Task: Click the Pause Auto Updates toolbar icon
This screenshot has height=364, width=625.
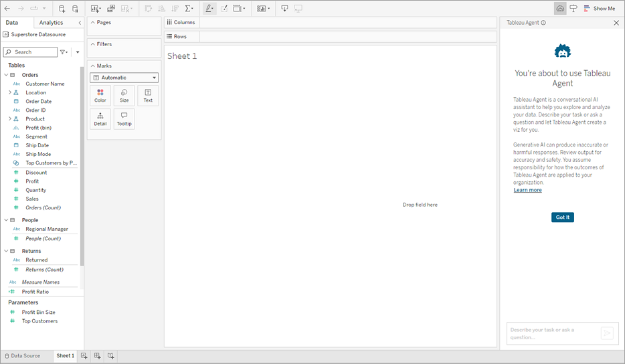Action: [x=76, y=9]
